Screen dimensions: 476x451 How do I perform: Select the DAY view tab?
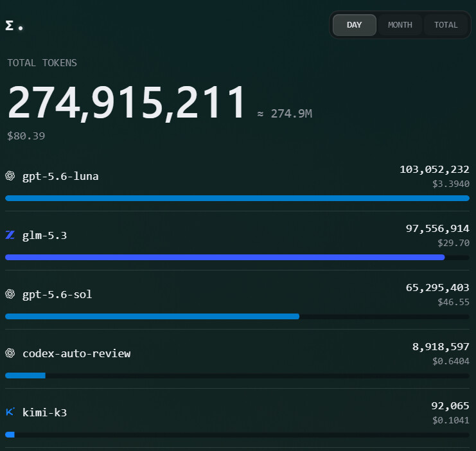(x=354, y=25)
